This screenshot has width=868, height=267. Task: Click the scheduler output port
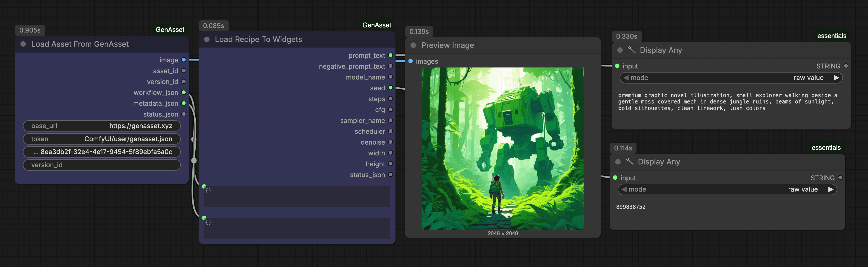pyautogui.click(x=391, y=131)
